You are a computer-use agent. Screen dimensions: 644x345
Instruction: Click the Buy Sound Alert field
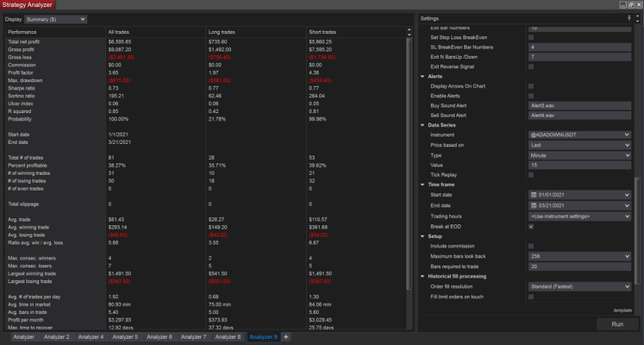[x=579, y=104]
